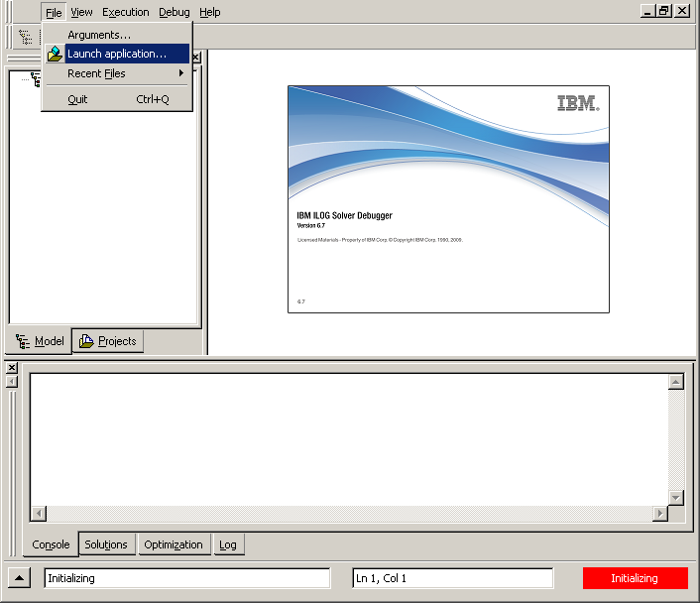Screen dimensions: 700x603
Task: Click the console scroll-down arrow
Action: click(676, 498)
